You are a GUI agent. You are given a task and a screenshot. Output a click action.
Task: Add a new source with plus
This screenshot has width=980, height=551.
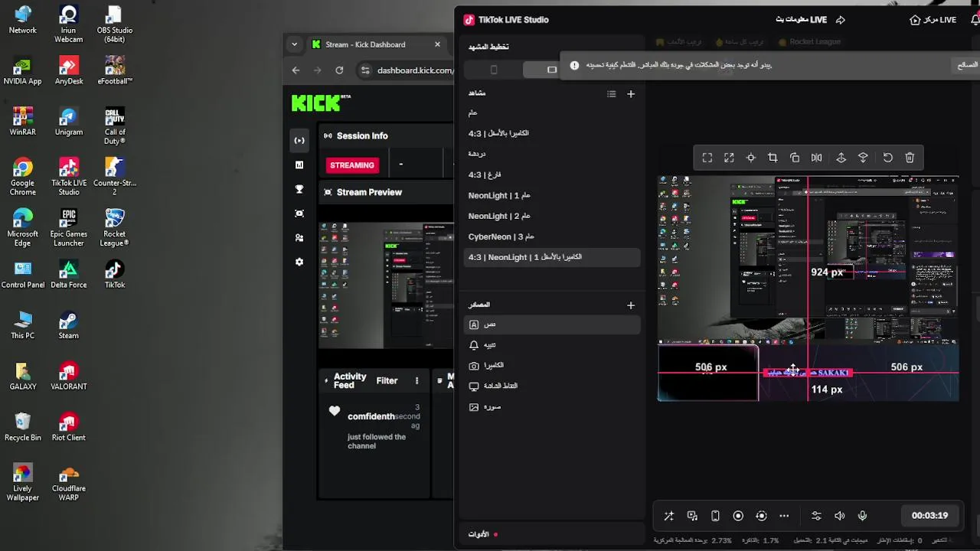(631, 305)
